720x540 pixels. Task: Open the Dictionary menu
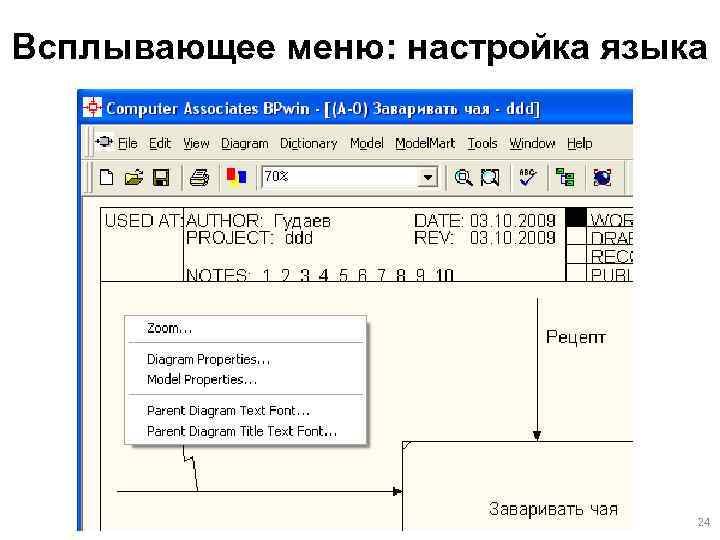click(309, 143)
